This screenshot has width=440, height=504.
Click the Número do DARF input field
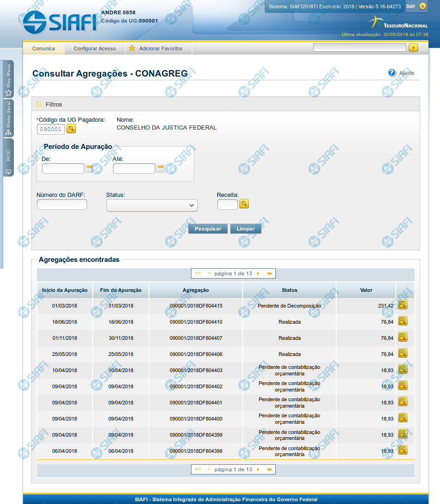(x=62, y=204)
